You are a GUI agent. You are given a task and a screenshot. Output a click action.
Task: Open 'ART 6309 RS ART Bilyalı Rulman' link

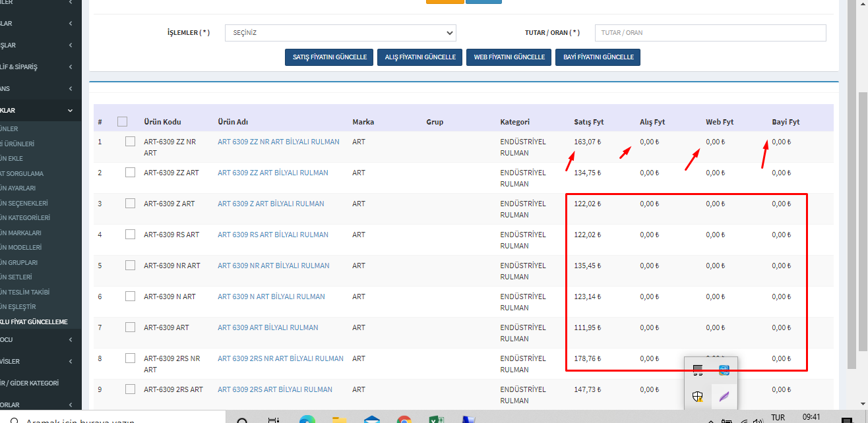[x=272, y=235]
